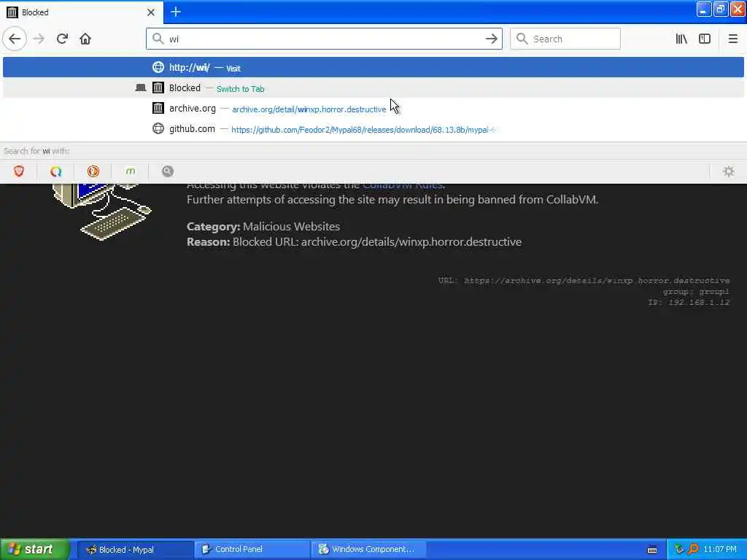Toggle the sidebar view icon
Screen dimensions: 747x560
point(705,39)
